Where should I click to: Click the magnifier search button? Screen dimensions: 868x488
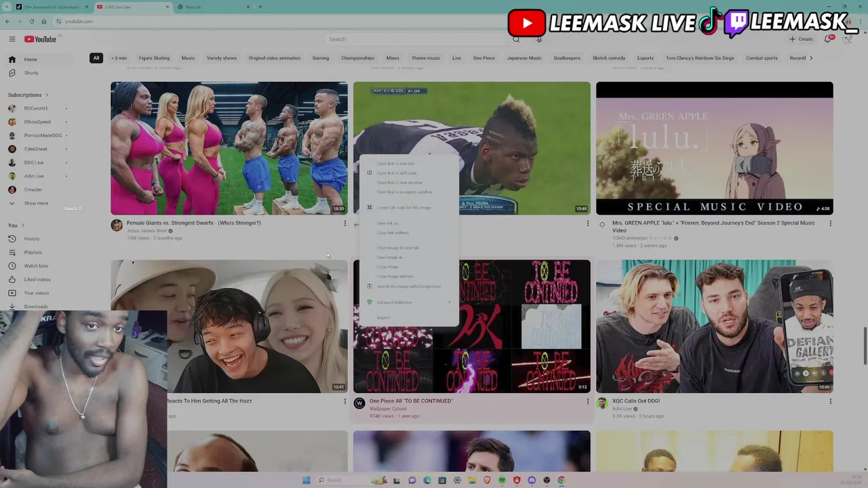click(516, 39)
